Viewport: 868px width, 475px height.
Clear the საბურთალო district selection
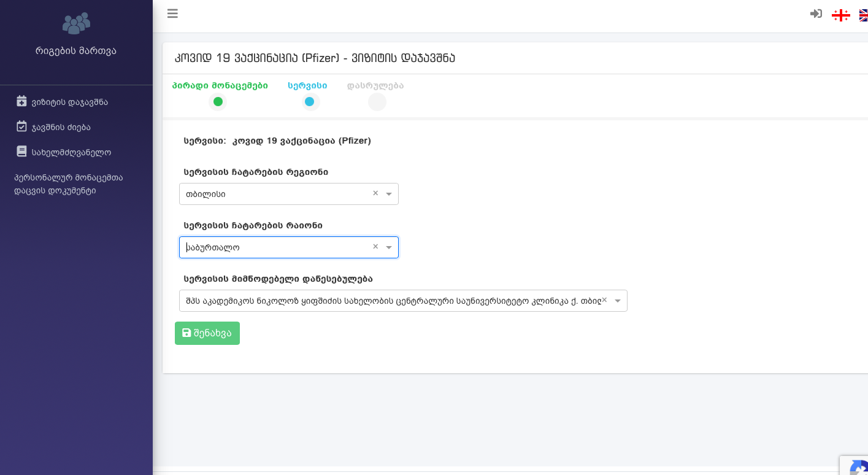pyautogui.click(x=375, y=246)
